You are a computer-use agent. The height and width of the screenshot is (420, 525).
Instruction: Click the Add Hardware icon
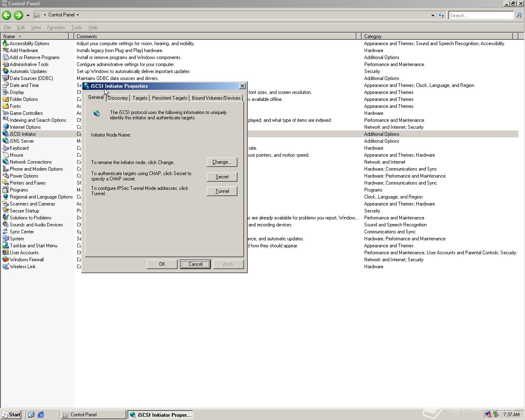click(x=5, y=50)
